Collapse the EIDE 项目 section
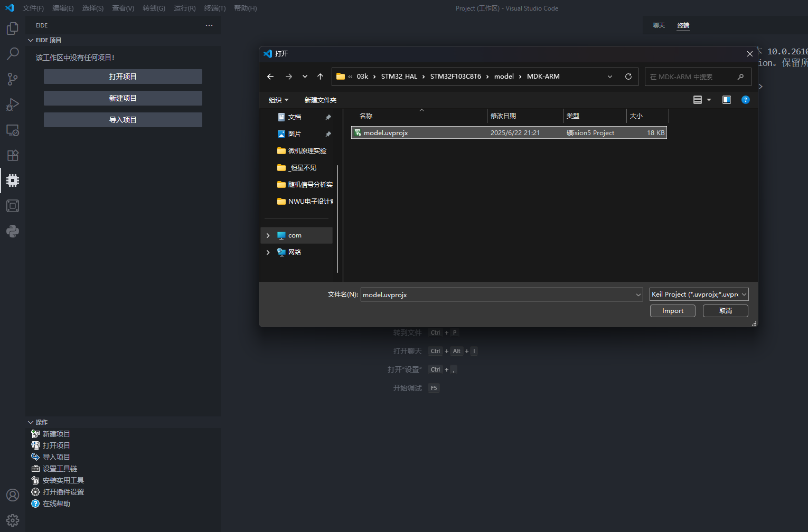 coord(31,40)
